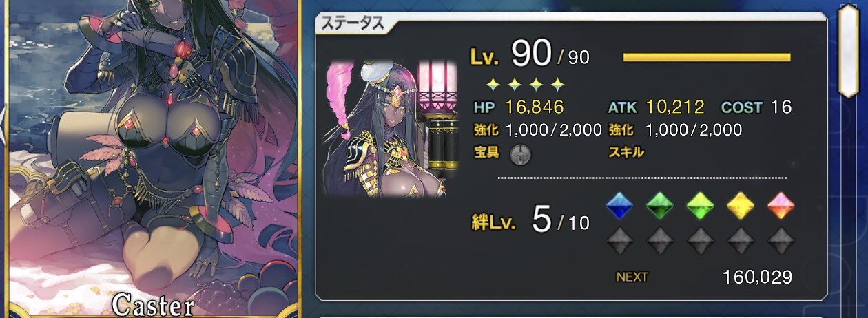Tap the middle grey locked bond gem
Image resolution: width=868 pixels, height=318 pixels.
(701, 240)
